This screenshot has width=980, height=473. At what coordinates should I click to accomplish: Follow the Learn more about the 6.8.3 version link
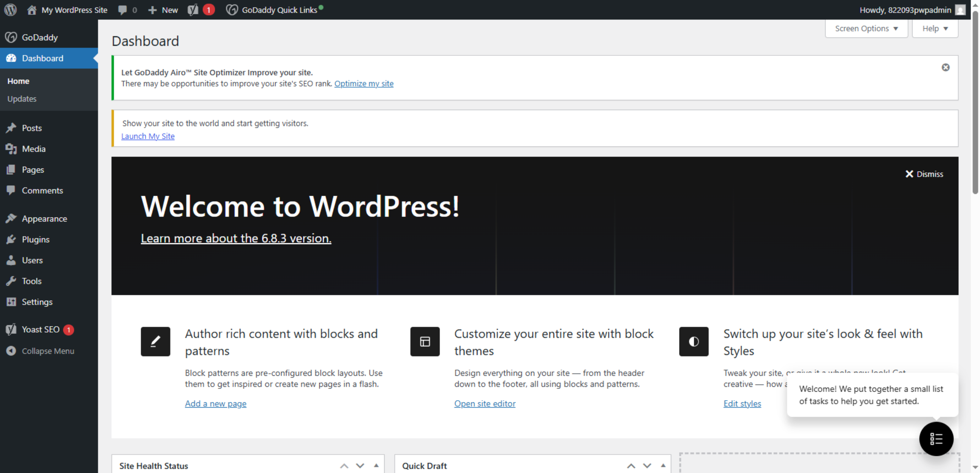coord(236,238)
